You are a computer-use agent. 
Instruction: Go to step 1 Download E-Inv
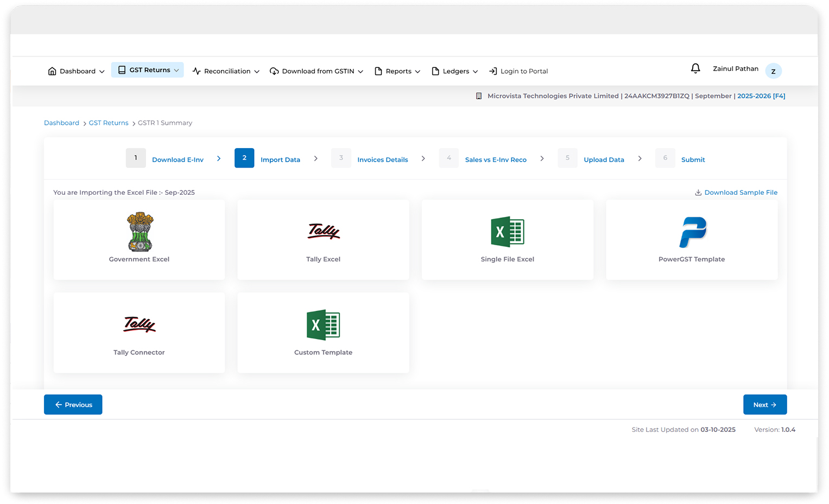[178, 160]
